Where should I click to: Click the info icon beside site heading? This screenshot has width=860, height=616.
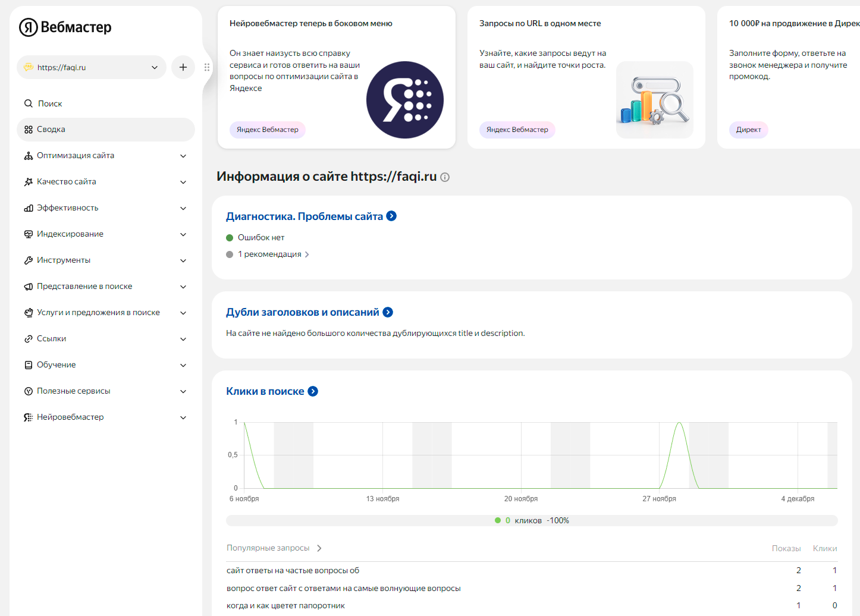click(445, 177)
